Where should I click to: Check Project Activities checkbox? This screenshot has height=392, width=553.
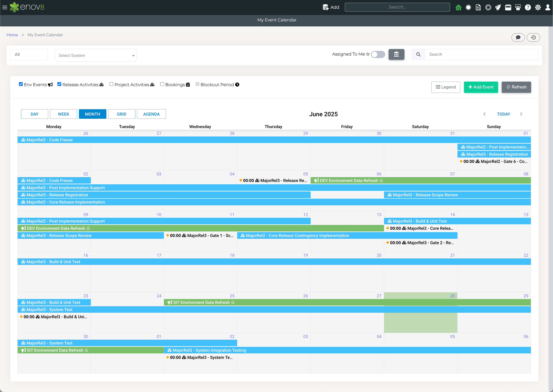[111, 84]
